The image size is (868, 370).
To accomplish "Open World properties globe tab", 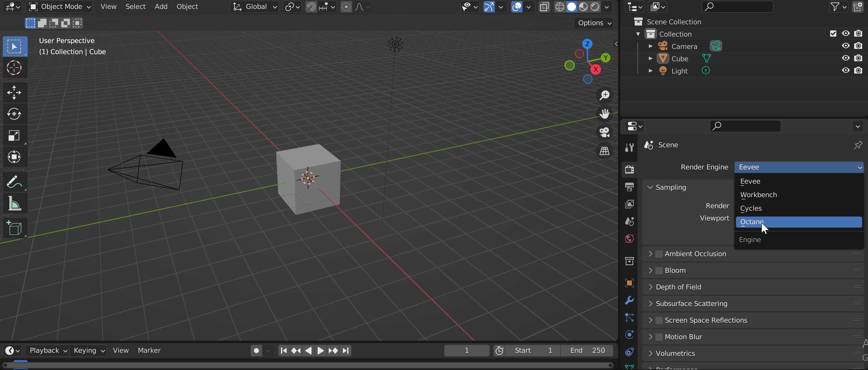I will [x=629, y=239].
